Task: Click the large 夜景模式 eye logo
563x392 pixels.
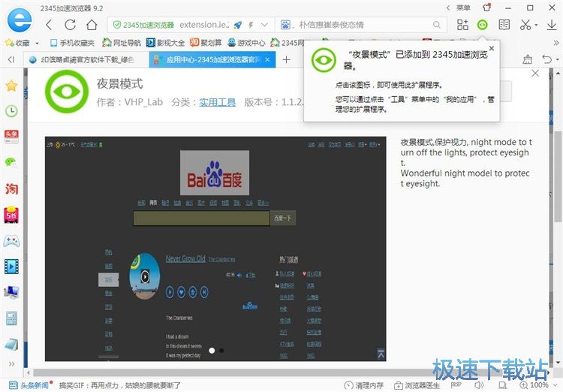Action: point(67,92)
